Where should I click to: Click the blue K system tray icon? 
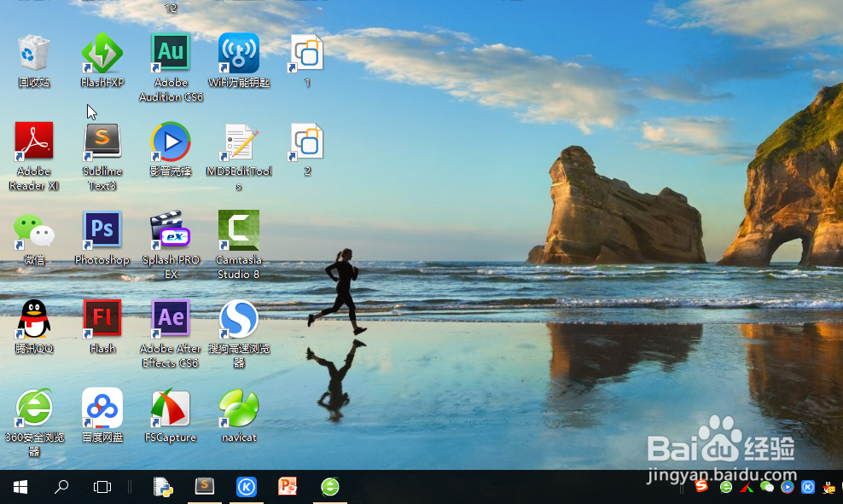pyautogui.click(x=808, y=487)
